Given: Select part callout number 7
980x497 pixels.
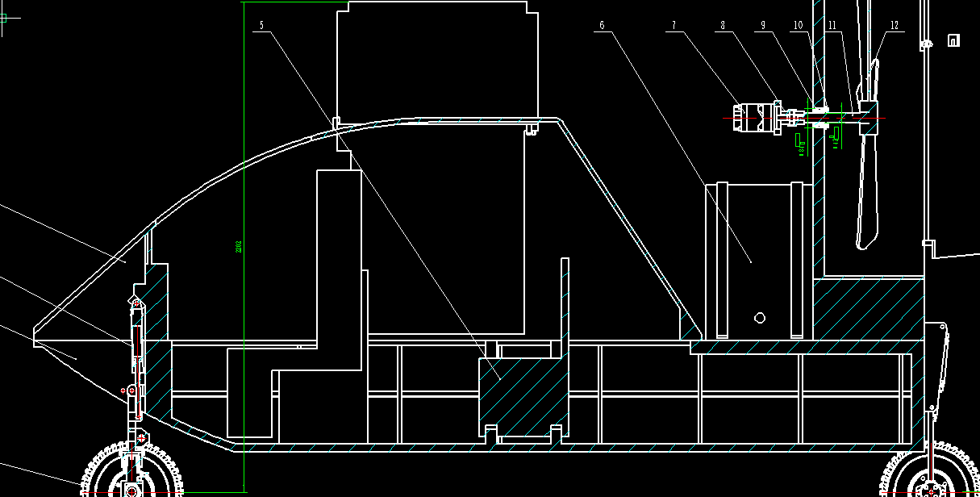Looking at the screenshot, I should pyautogui.click(x=675, y=25).
